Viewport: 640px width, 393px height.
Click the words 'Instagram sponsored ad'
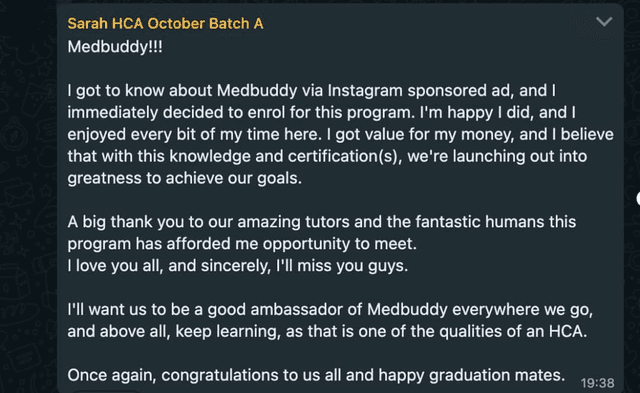(x=419, y=91)
